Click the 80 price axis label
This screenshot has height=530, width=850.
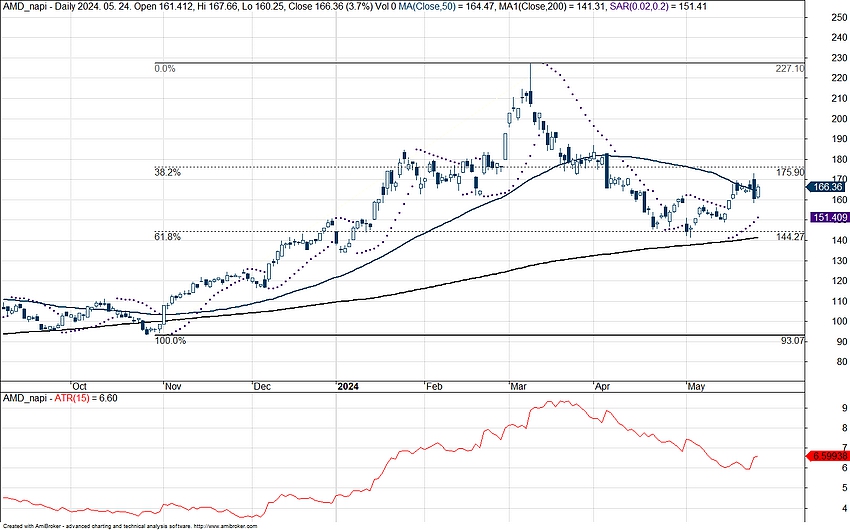842,362
